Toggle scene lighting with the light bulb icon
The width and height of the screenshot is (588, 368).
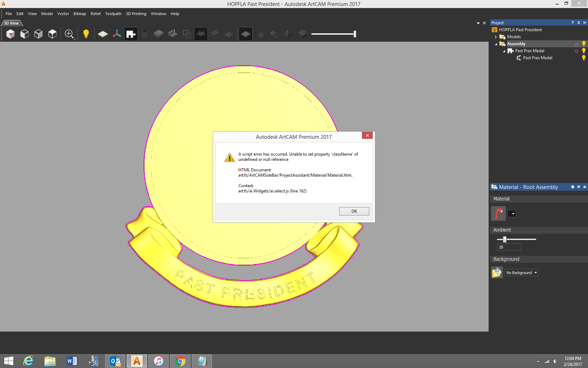click(86, 34)
